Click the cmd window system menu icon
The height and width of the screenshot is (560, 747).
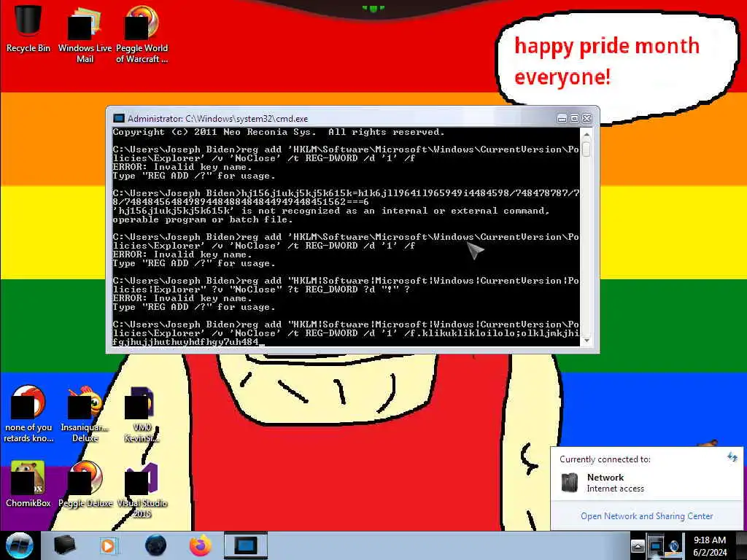(x=119, y=118)
